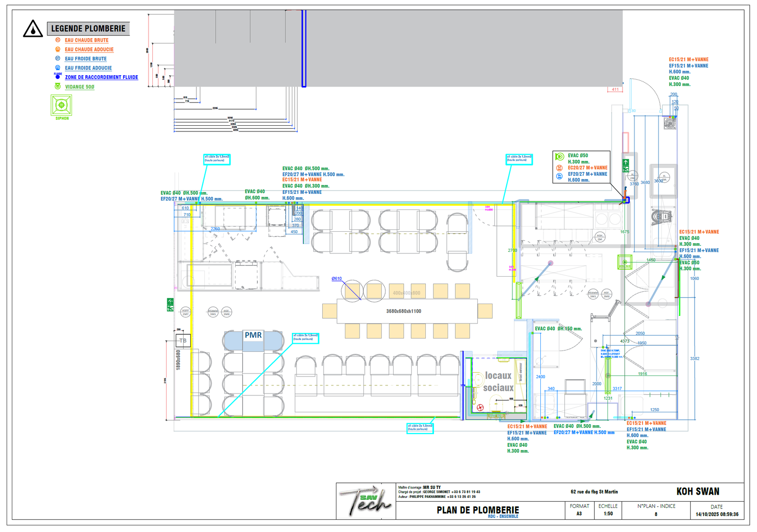Click the large green SIPHON symbol in legend
Image resolution: width=757 pixels, height=532 pixels.
click(x=62, y=105)
